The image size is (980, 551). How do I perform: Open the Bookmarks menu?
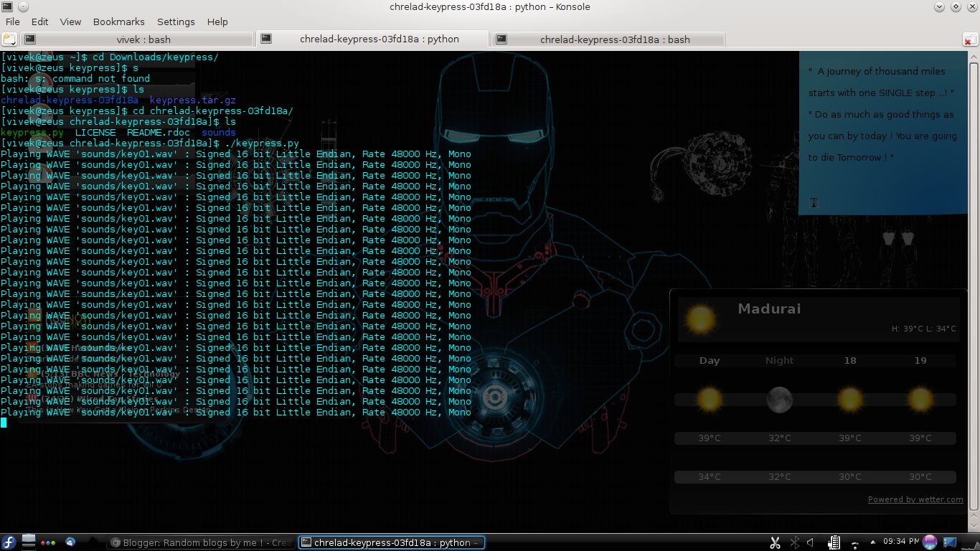tap(119, 22)
